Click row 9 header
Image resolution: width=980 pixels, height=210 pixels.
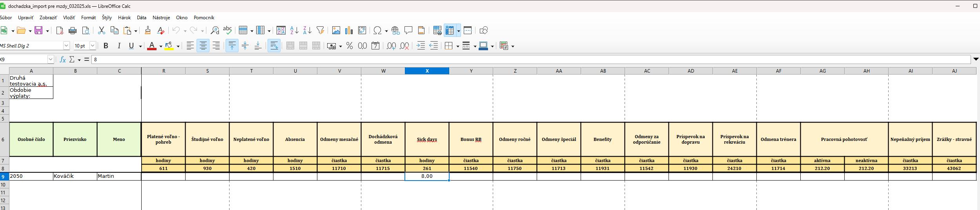(x=4, y=177)
